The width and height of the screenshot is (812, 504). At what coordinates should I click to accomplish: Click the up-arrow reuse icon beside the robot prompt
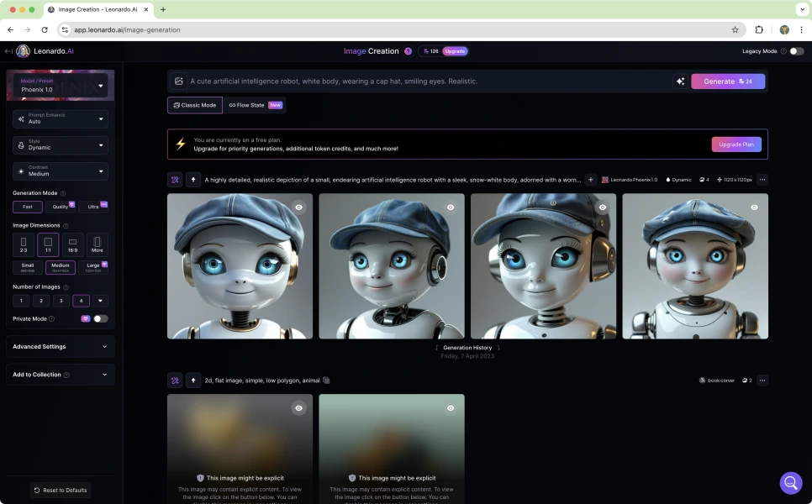193,180
